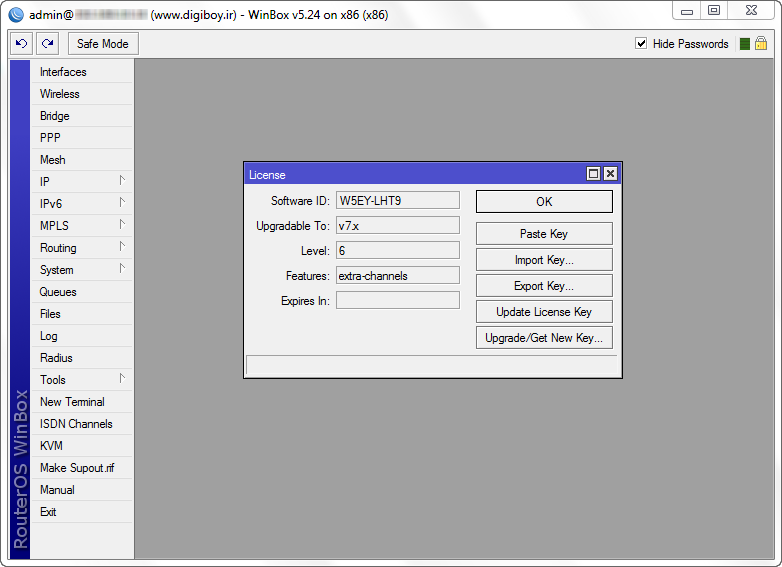Select Make Supout.rif
This screenshot has width=782, height=567.
(x=82, y=468)
